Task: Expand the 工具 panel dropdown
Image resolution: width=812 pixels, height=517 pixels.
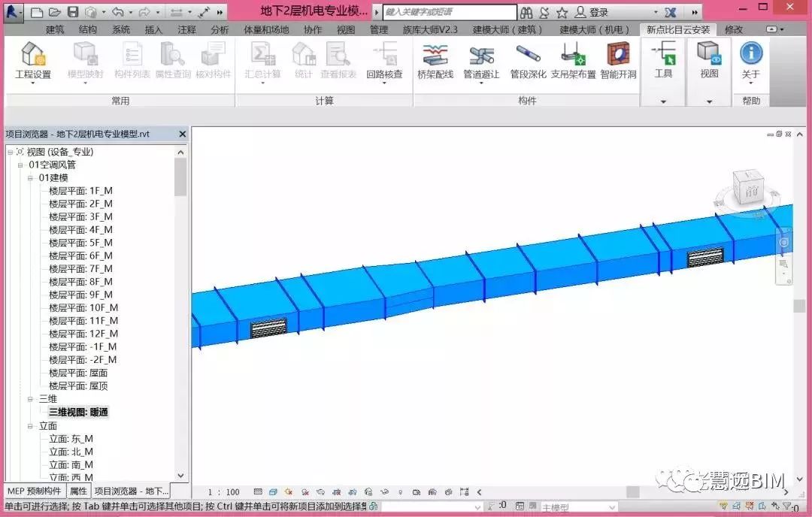Action: click(x=663, y=101)
